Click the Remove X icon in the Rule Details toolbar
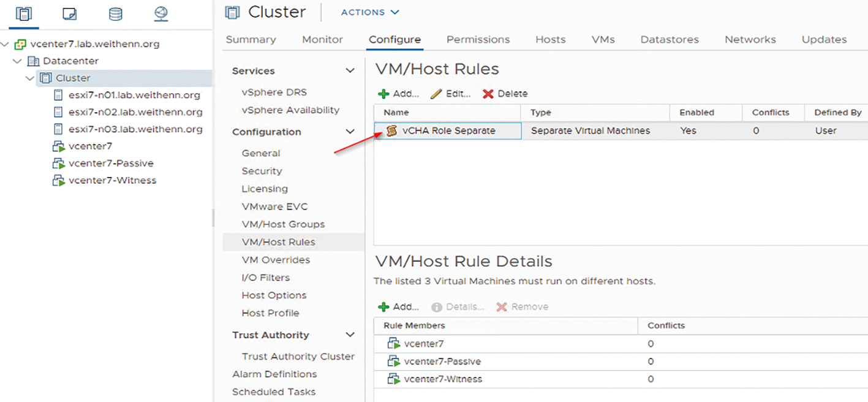868x402 pixels. pos(502,307)
